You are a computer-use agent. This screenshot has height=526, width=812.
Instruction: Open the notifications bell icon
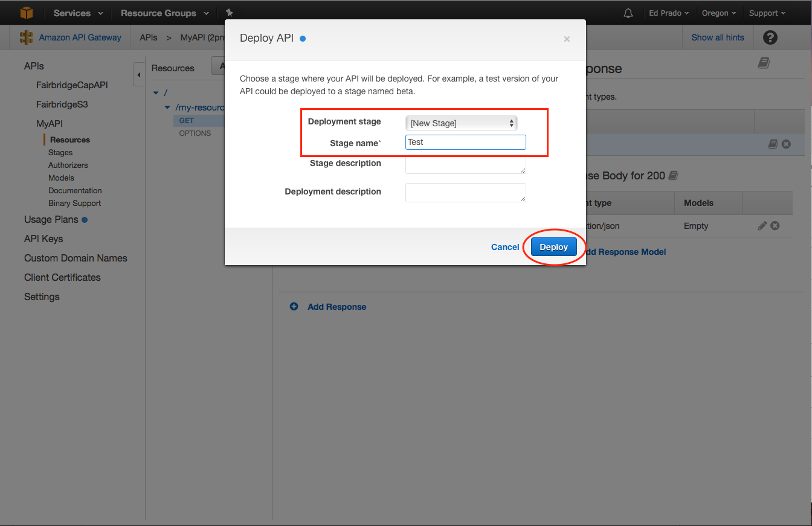628,13
